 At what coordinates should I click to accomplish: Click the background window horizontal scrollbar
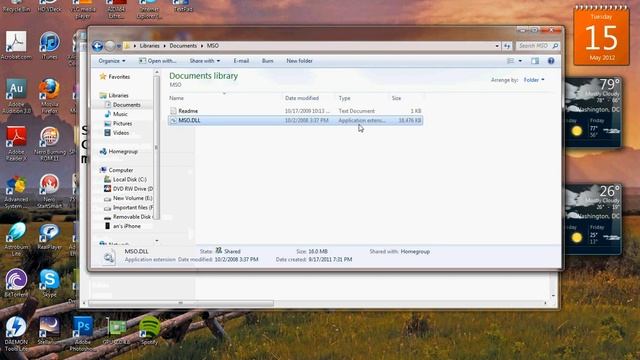(x=181, y=303)
